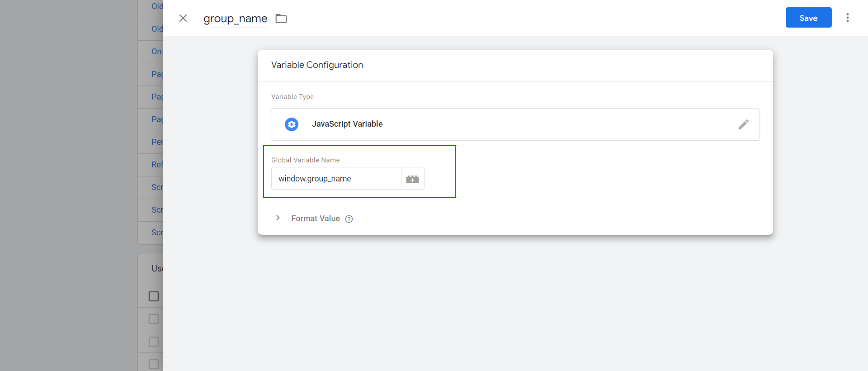
Task: Select the On-screen built-in variable item
Action: click(156, 51)
